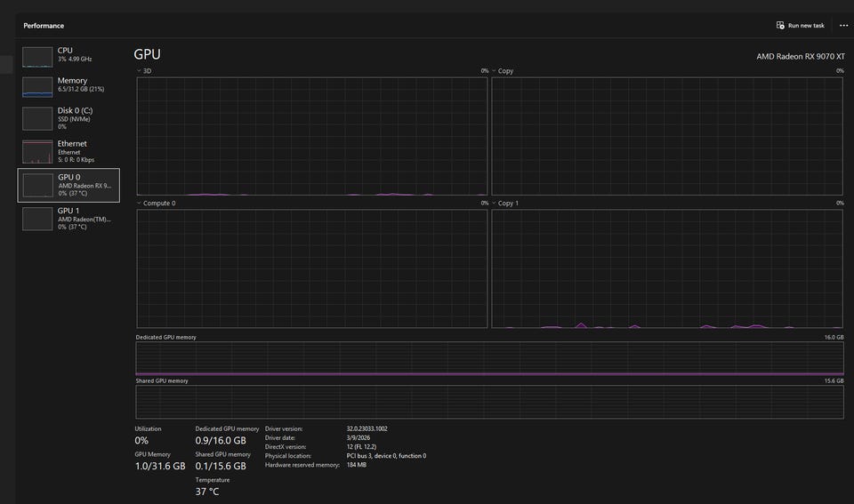Select the Ethernet performance entry

click(x=68, y=151)
